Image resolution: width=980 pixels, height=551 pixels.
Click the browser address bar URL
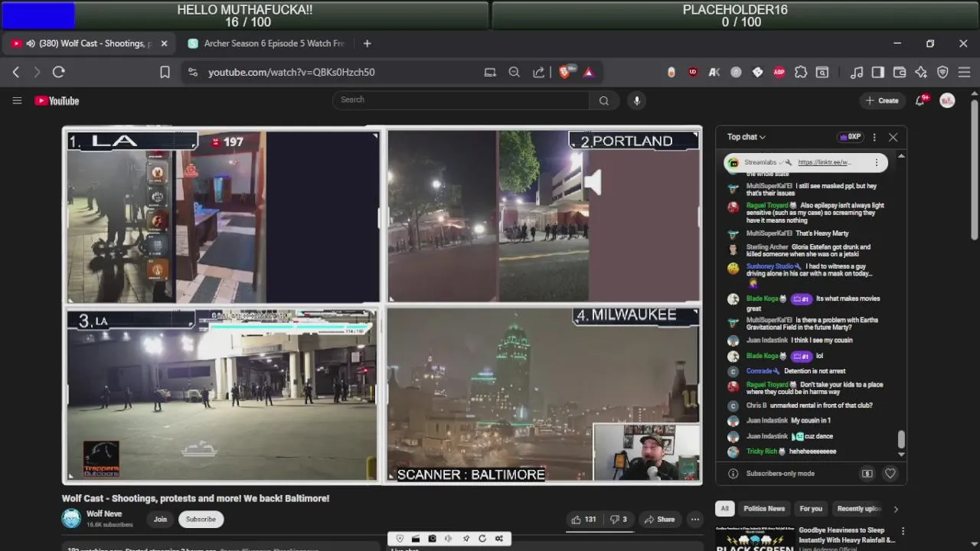point(292,72)
